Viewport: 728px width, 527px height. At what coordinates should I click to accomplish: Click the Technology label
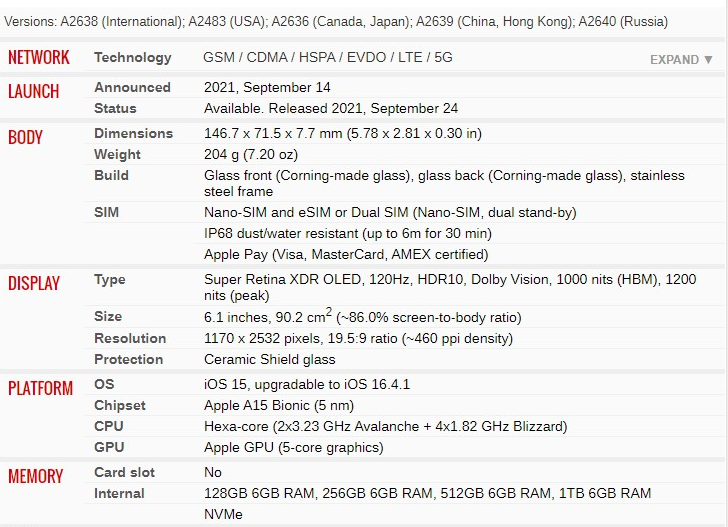[x=133, y=58]
